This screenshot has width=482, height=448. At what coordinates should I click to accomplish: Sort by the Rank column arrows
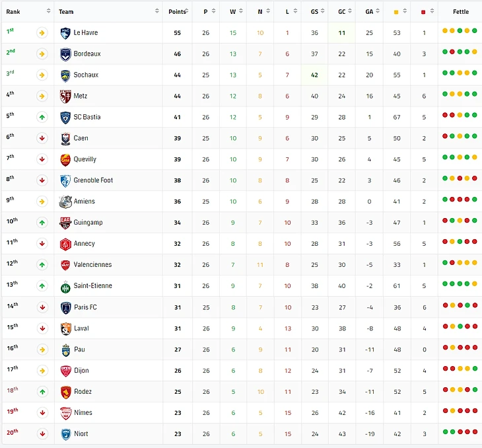pos(48,11)
